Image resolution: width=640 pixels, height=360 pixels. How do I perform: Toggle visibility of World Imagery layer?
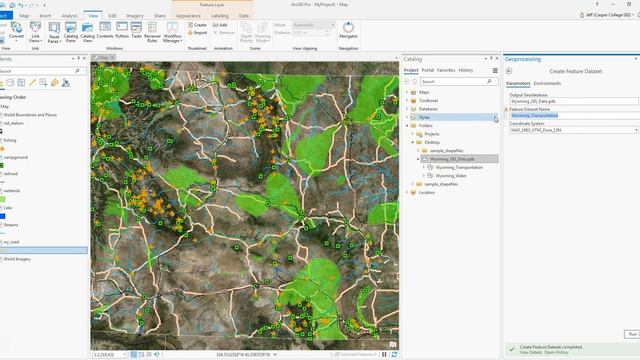(x=1, y=259)
